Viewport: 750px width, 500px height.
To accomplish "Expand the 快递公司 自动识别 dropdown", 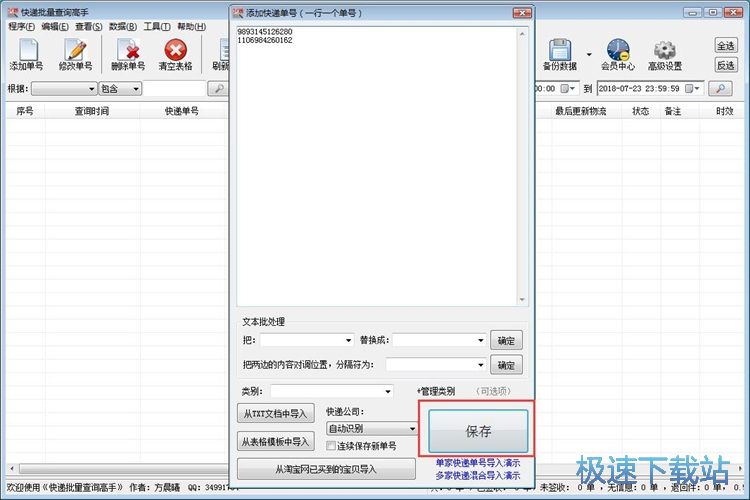I will click(x=412, y=429).
